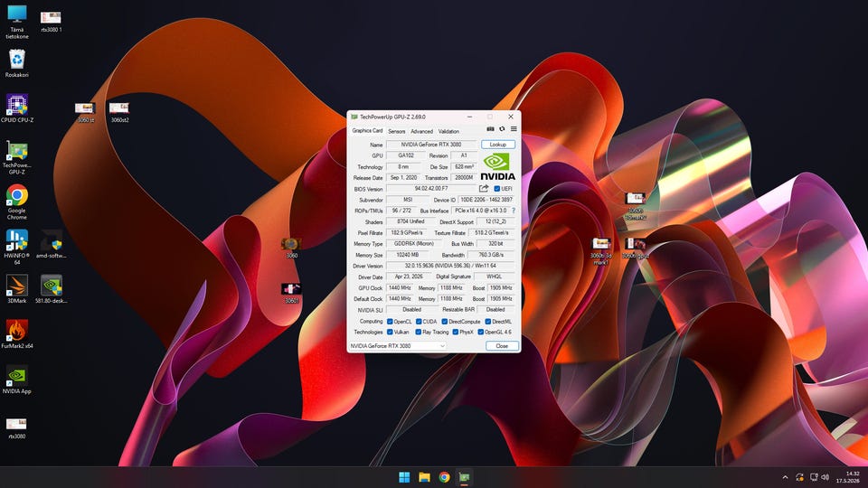Open the volume control in system tray
This screenshot has width=868, height=488.
tap(826, 477)
